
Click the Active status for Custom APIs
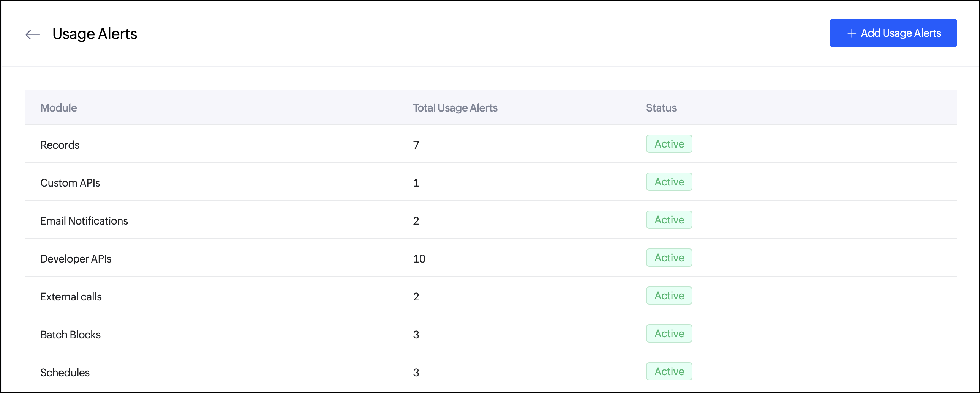click(669, 182)
